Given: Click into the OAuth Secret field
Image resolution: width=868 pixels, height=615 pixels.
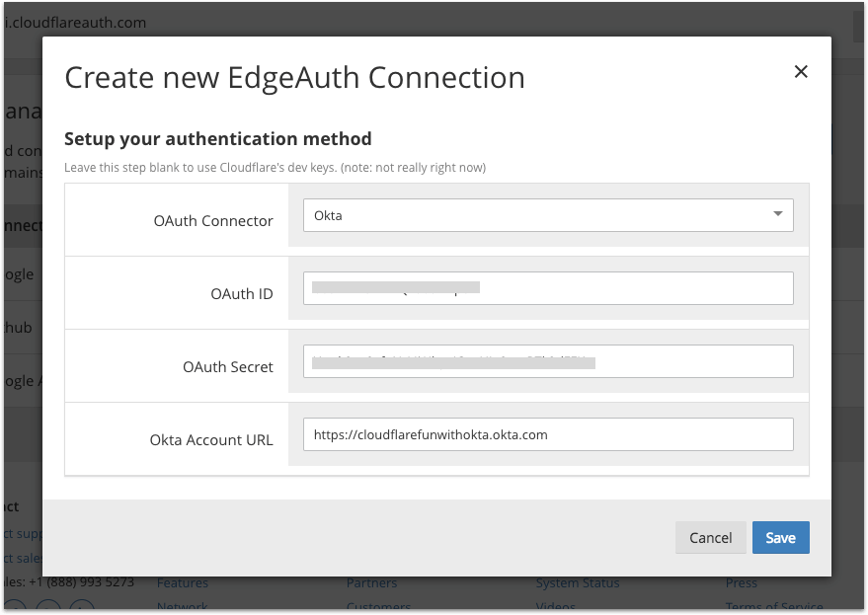Looking at the screenshot, I should click(548, 361).
